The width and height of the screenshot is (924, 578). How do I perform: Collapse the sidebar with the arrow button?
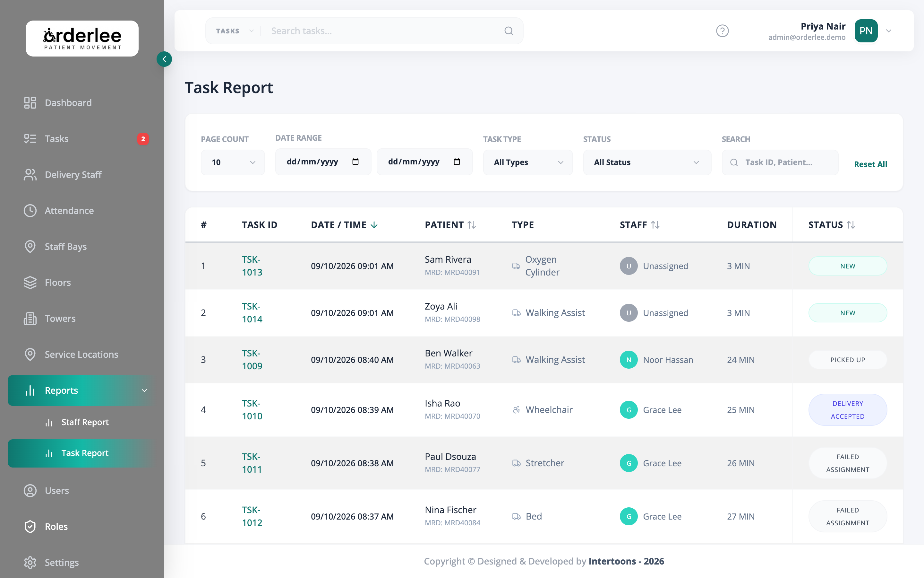tap(164, 59)
